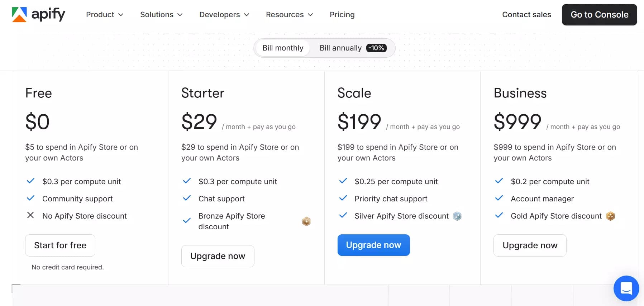Open the Contact sales link

[527, 15]
